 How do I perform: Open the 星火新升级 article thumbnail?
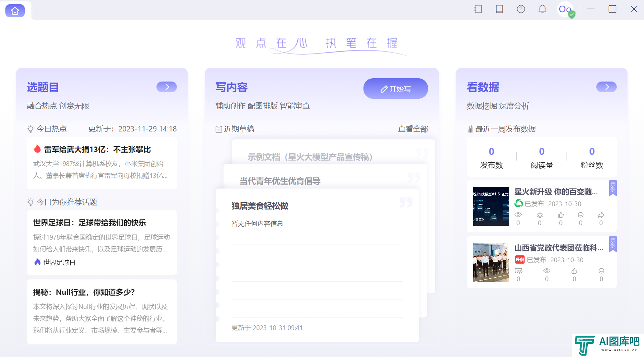[491, 206]
